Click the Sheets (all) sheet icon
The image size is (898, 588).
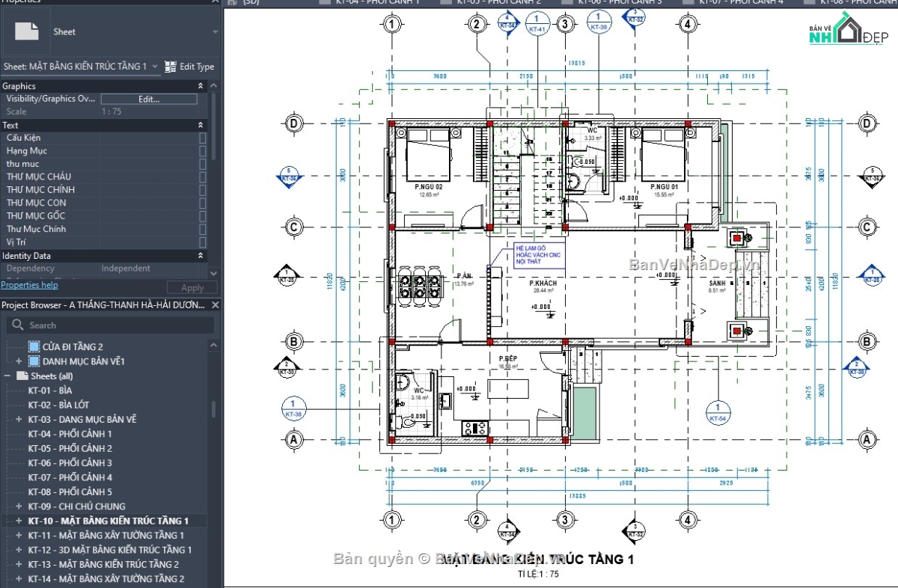pyautogui.click(x=22, y=376)
